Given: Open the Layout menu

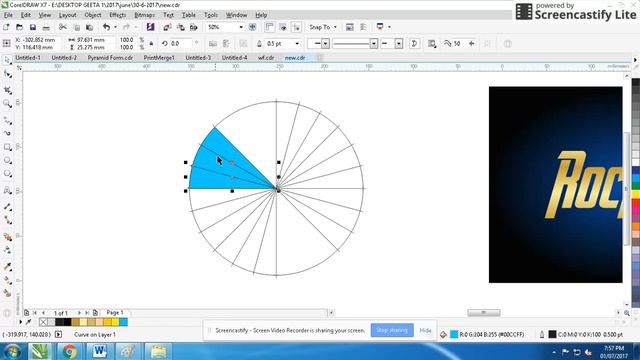Looking at the screenshot, I should tap(67, 15).
